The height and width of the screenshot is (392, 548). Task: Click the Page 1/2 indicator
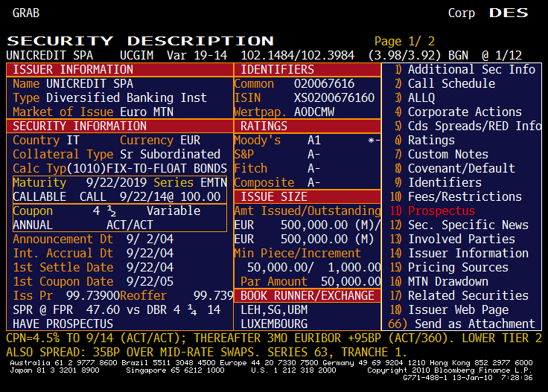tap(404, 41)
